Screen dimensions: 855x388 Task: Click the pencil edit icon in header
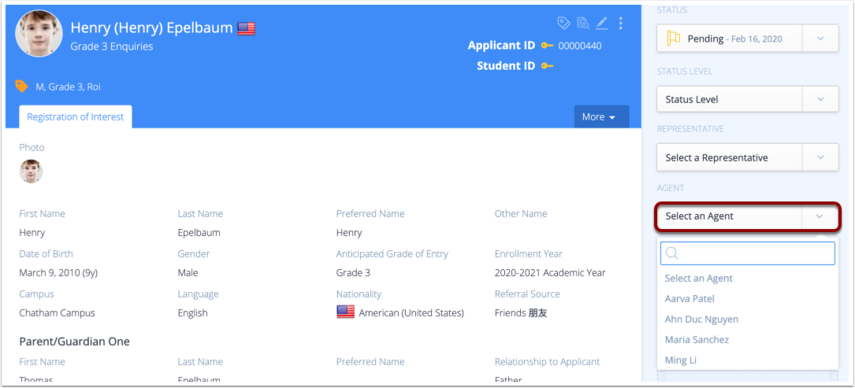[601, 23]
